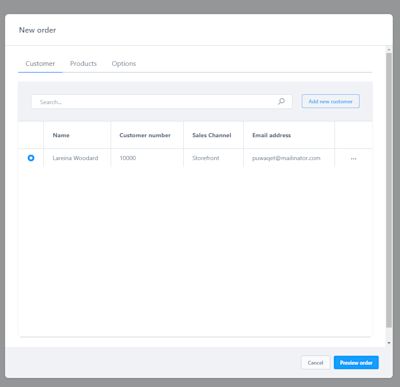Image resolution: width=400 pixels, height=387 pixels.
Task: Click the search magnifier icon
Action: coord(281,101)
